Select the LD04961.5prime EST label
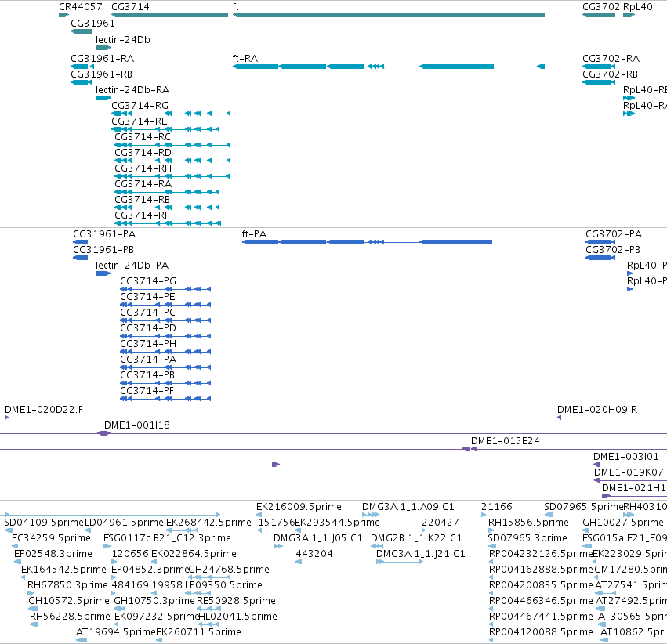 point(124,522)
